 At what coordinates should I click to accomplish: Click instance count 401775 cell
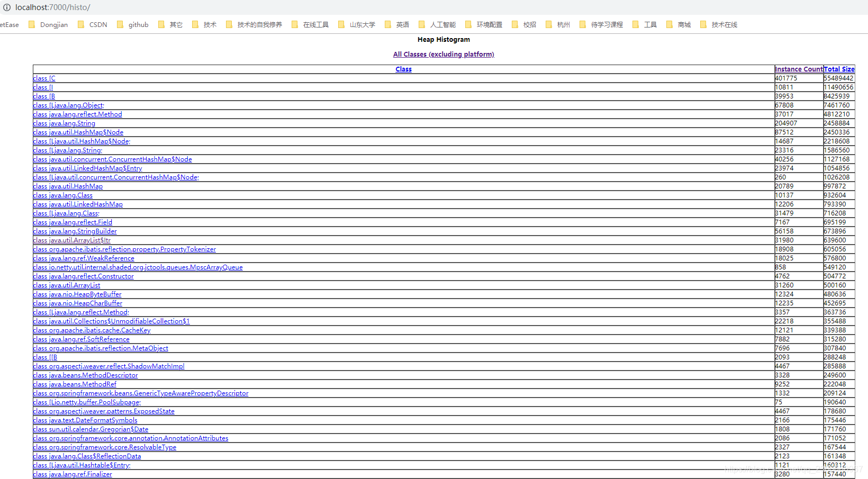[799, 78]
